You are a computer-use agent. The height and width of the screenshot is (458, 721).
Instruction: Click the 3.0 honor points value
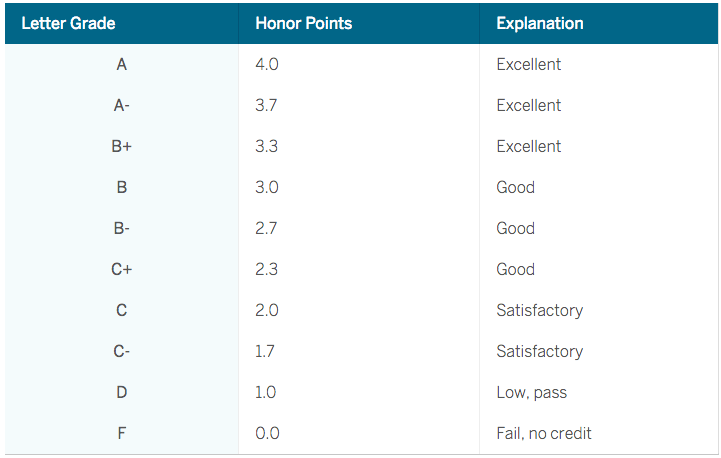click(267, 187)
